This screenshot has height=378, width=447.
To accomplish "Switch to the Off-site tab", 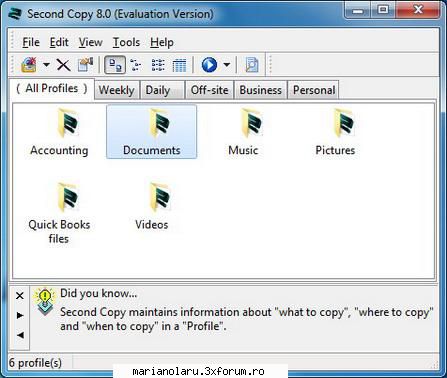I will pyautogui.click(x=209, y=90).
